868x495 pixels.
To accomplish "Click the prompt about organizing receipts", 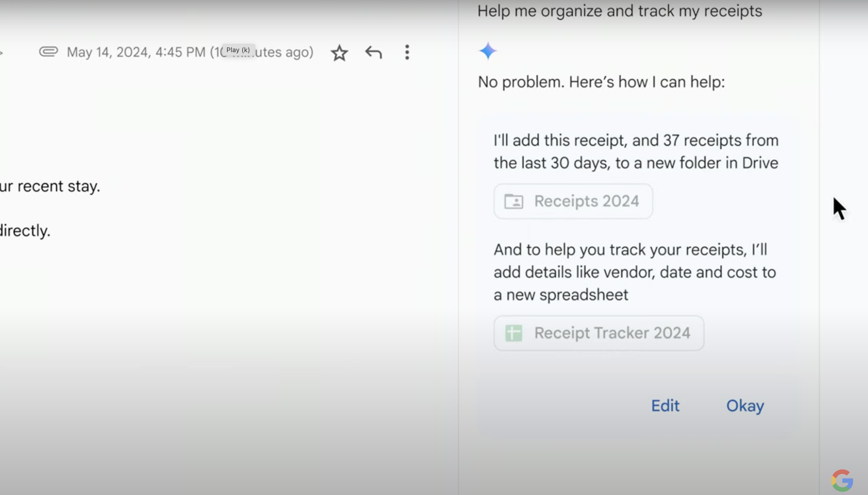I will point(620,11).
